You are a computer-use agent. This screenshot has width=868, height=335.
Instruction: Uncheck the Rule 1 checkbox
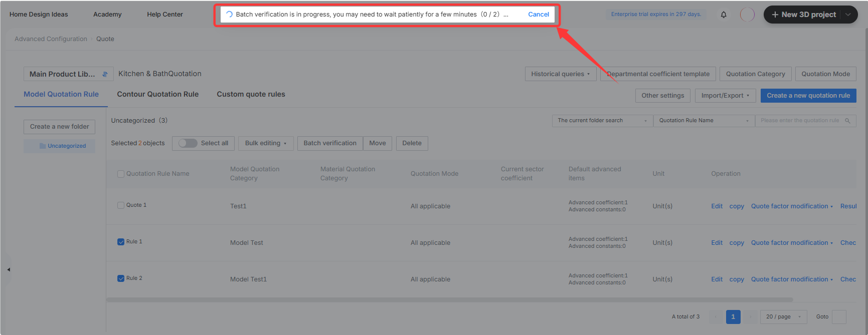click(121, 242)
